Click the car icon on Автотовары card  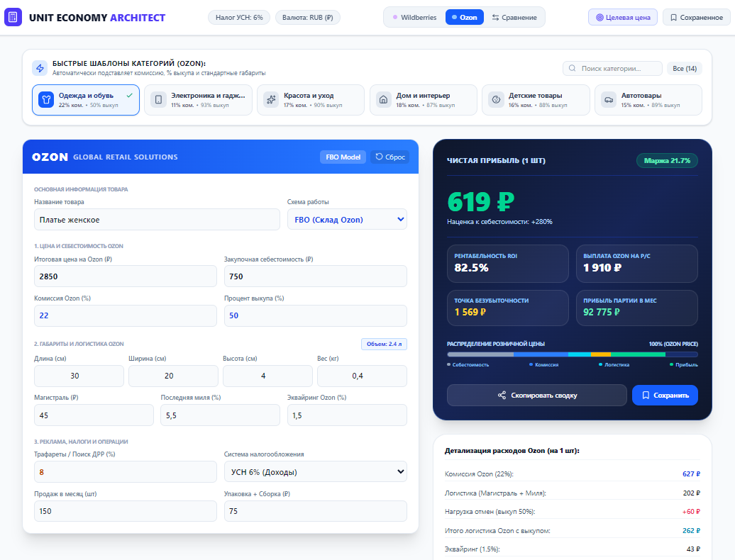(609, 100)
